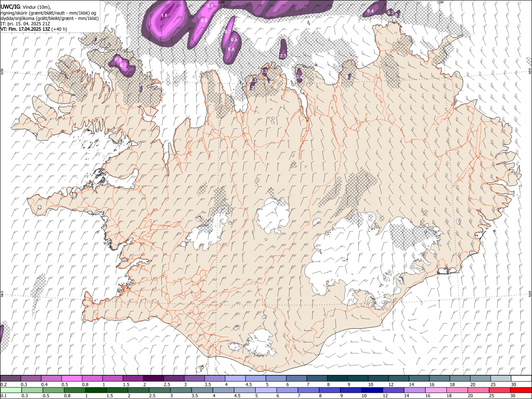Image resolution: width=532 pixels, height=399 pixels.
Task: Pick rain swatch between 0.8 and 1
Action: [x=74, y=390]
